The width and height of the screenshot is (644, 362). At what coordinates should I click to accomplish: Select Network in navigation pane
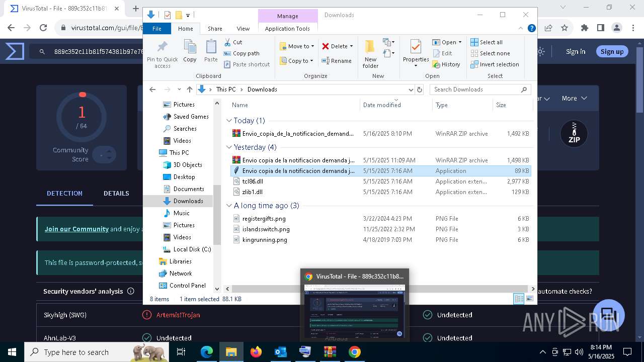click(181, 274)
